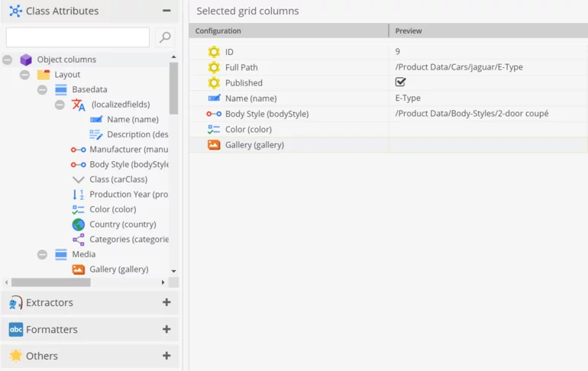
Task: Click the Others star icon
Action: pyautogui.click(x=16, y=356)
